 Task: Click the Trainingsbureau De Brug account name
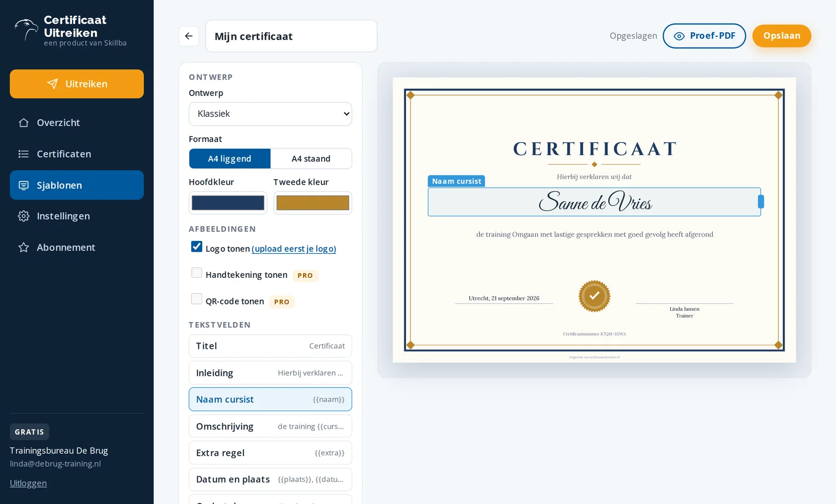[x=59, y=451]
